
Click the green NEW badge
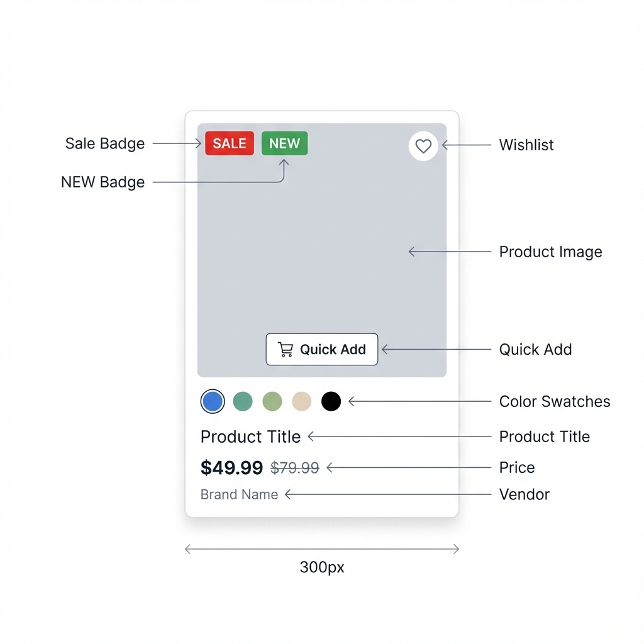[285, 143]
